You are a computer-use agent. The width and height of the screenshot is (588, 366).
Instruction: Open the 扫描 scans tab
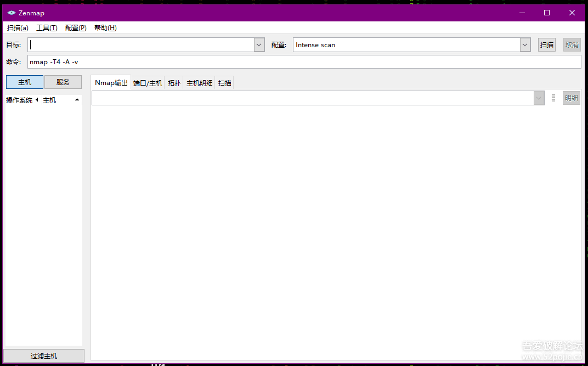tap(225, 83)
